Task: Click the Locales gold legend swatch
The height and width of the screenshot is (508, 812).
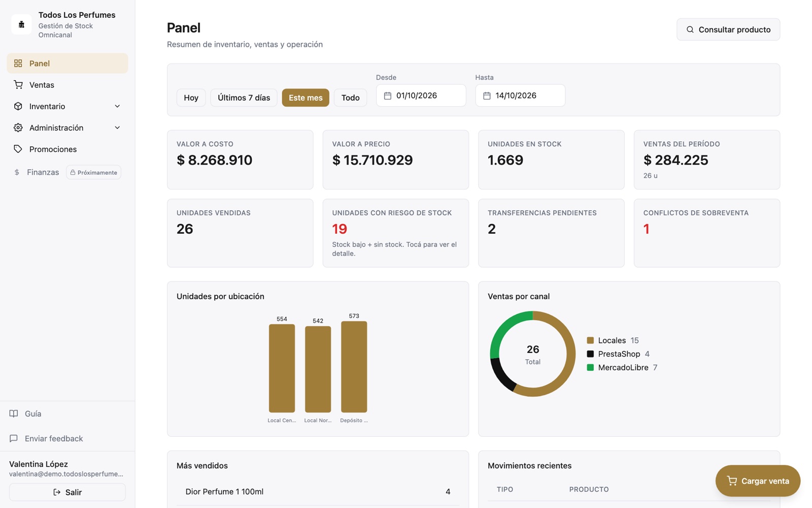Action: pyautogui.click(x=590, y=340)
